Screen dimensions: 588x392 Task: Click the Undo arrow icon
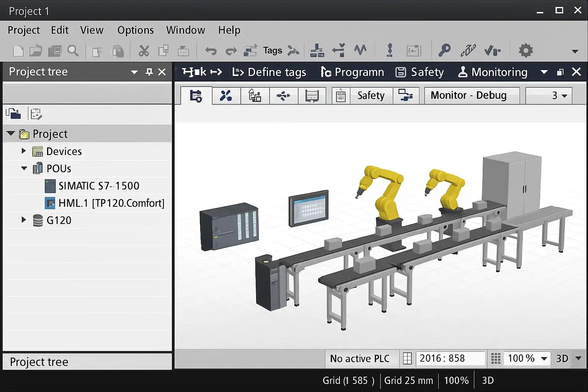tap(211, 51)
